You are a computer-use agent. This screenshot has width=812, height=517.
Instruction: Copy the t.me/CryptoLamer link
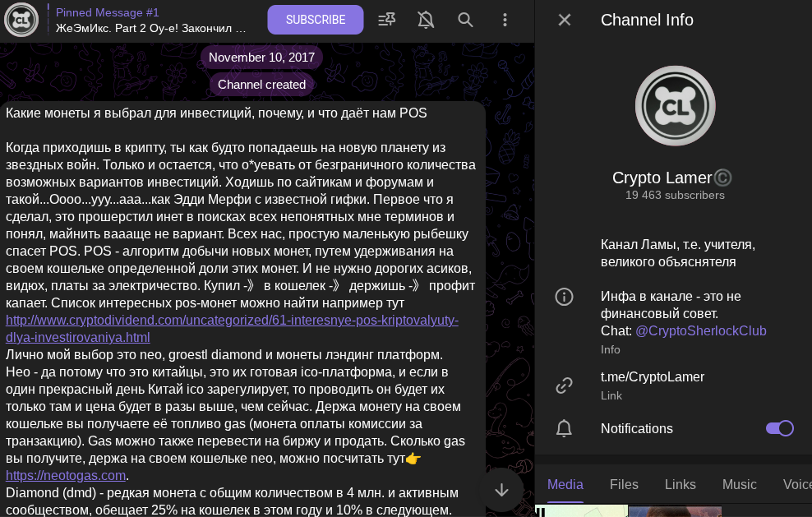653,376
